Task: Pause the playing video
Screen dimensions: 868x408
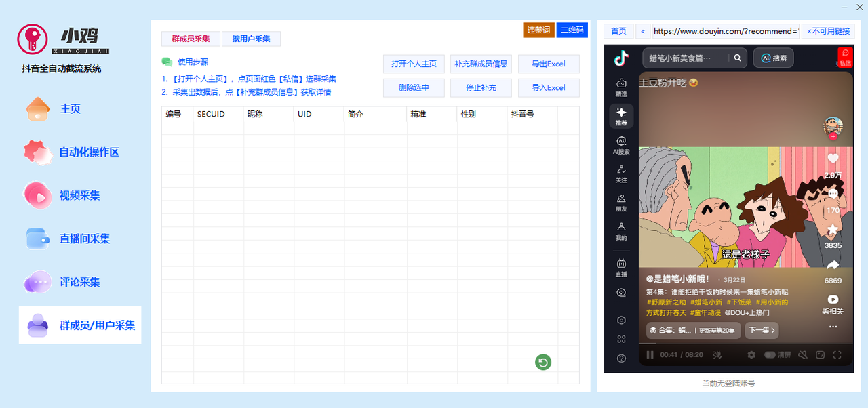Action: pos(650,354)
